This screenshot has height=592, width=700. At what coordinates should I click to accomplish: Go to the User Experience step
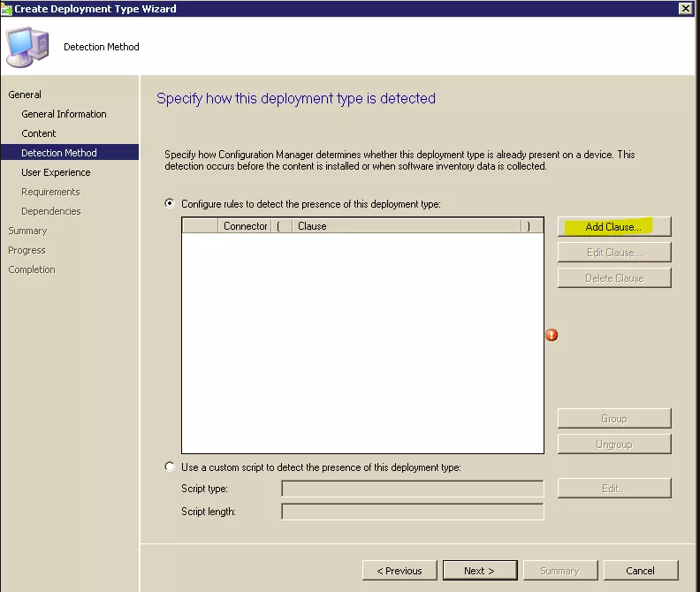[56, 172]
